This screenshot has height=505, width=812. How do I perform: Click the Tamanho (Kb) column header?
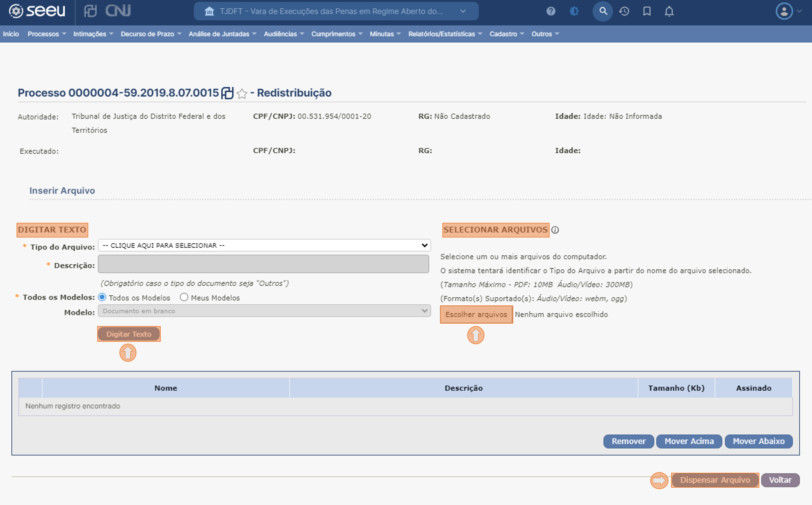(x=676, y=388)
